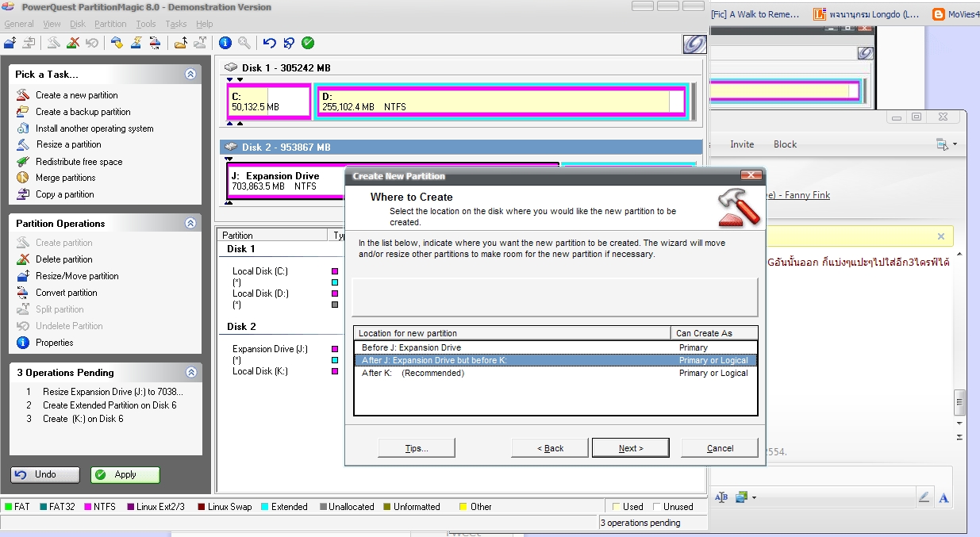Open the Tasks menu
This screenshot has width=980, height=537.
176,24
